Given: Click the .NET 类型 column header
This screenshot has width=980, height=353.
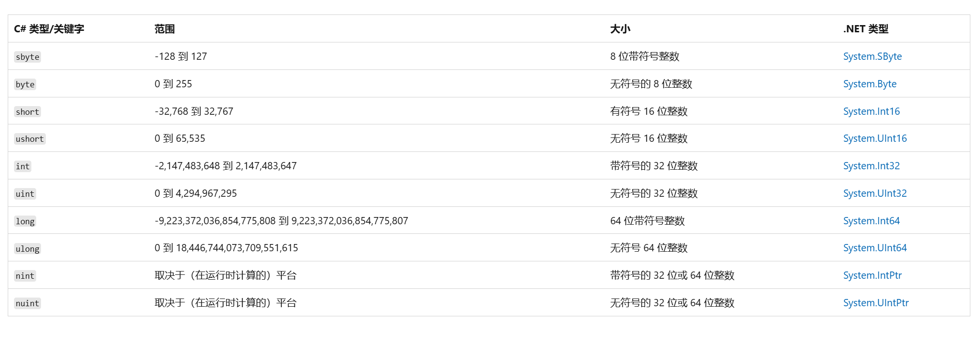Looking at the screenshot, I should pos(865,29).
